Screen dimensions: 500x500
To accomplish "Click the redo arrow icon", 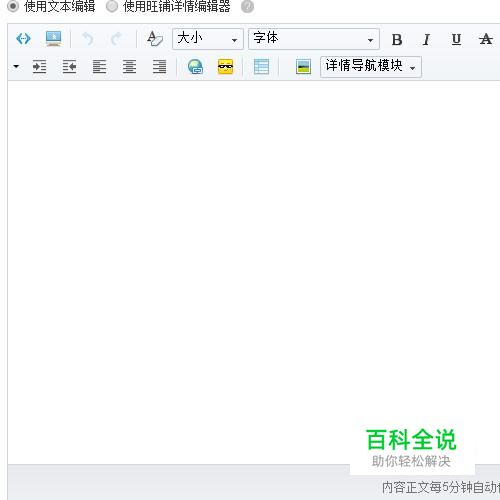I will [116, 39].
